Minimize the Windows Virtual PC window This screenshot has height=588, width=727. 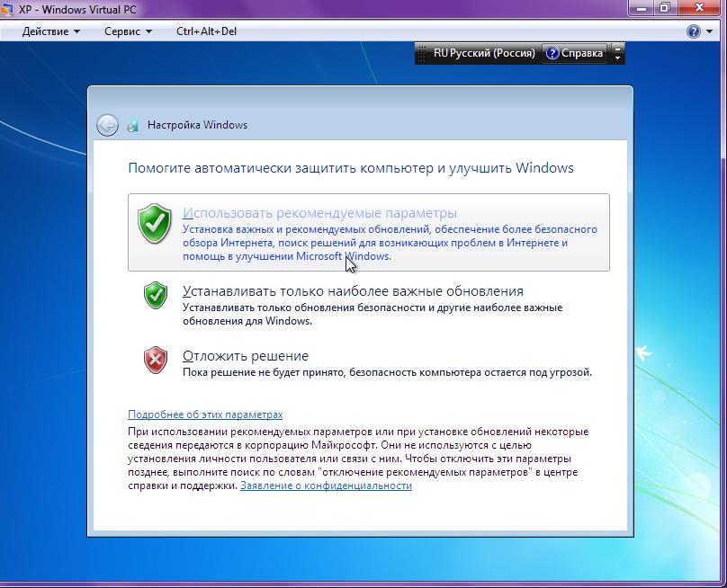pos(642,7)
